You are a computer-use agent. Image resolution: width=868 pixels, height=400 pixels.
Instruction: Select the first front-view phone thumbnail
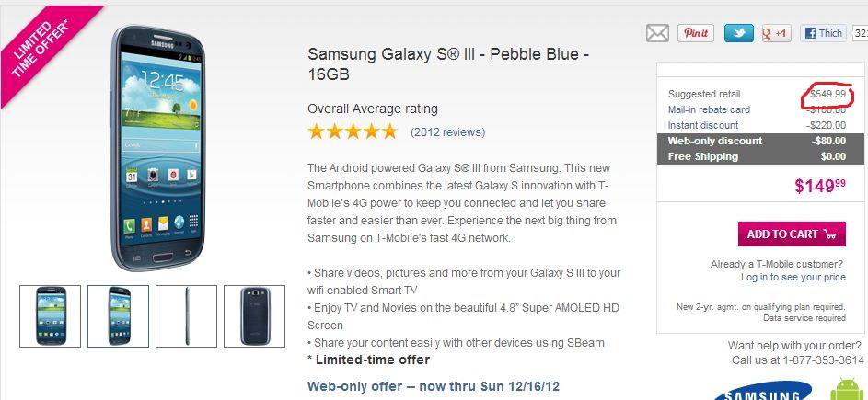tap(51, 315)
